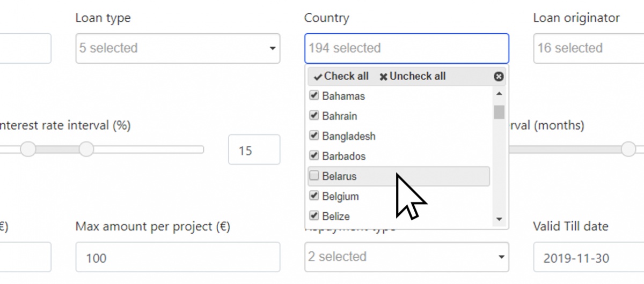Image resolution: width=644 pixels, height=284 pixels.
Task: Click the Uncheck all option
Action: pyautogui.click(x=412, y=76)
